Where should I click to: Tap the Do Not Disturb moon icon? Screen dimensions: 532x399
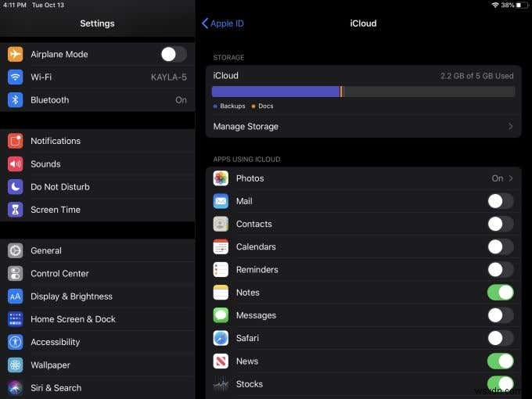pos(16,187)
